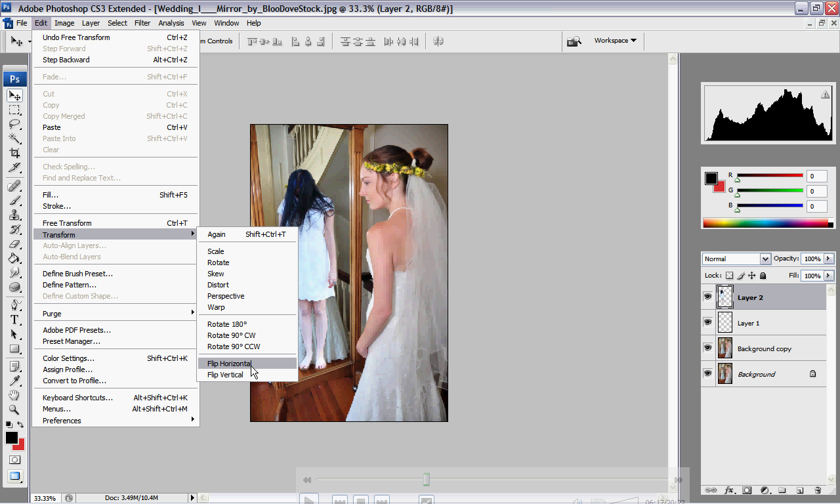Expand the Purge submenu
This screenshot has width=840, height=504.
point(115,314)
